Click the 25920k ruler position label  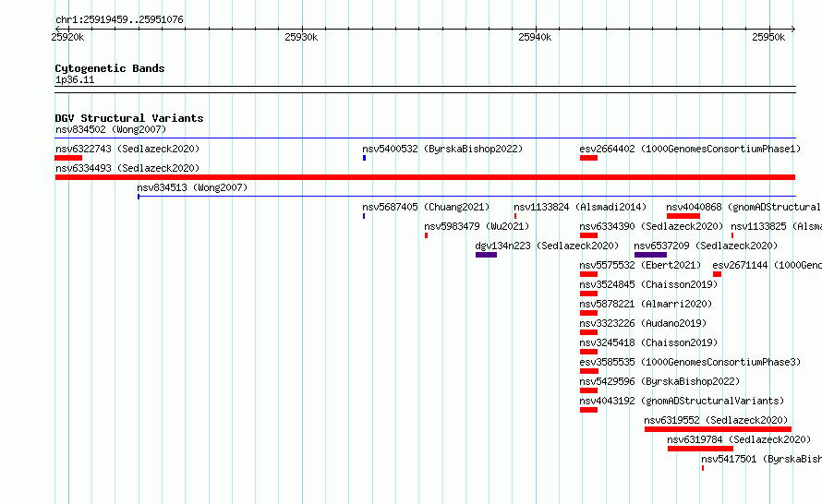[x=67, y=37]
